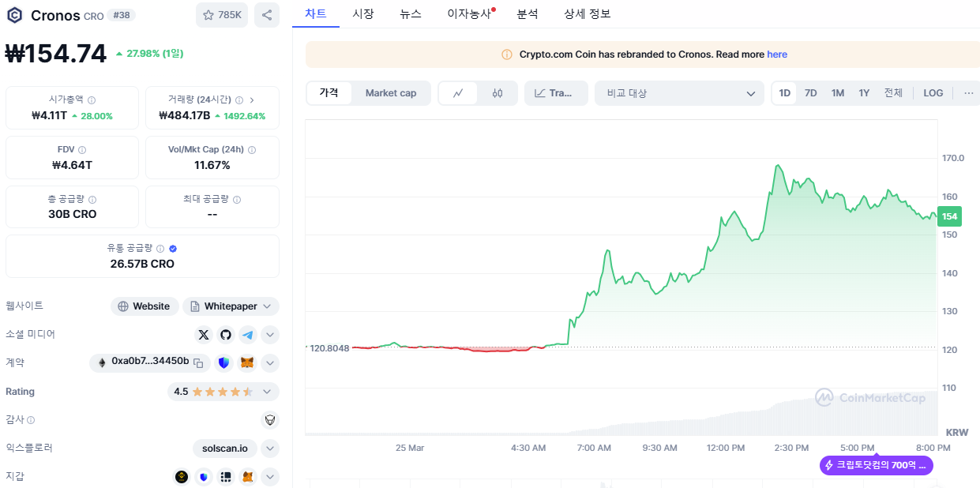Image resolution: width=980 pixels, height=488 pixels.
Task: Switch to the 시장 tab
Action: coord(363,13)
